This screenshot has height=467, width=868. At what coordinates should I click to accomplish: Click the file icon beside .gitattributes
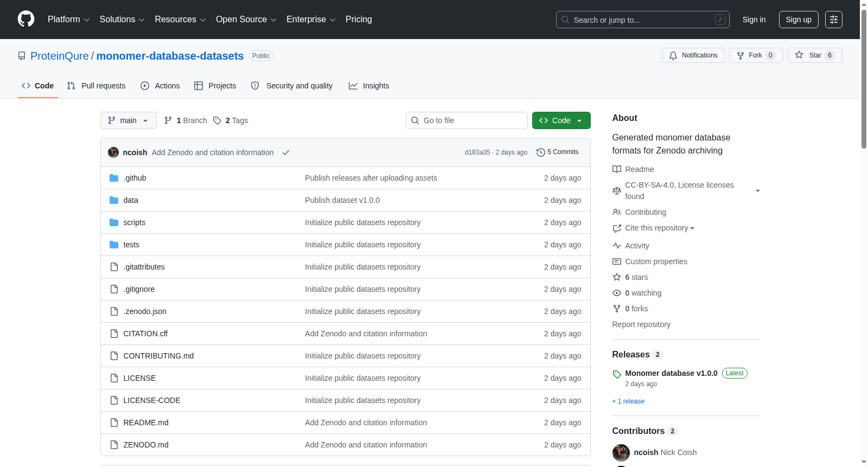pos(114,267)
